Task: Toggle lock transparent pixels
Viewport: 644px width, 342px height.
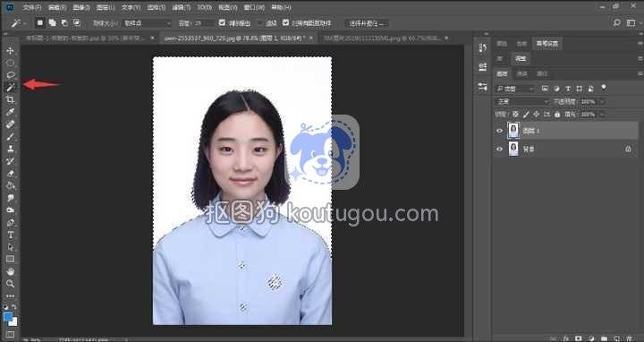Action: click(x=515, y=115)
